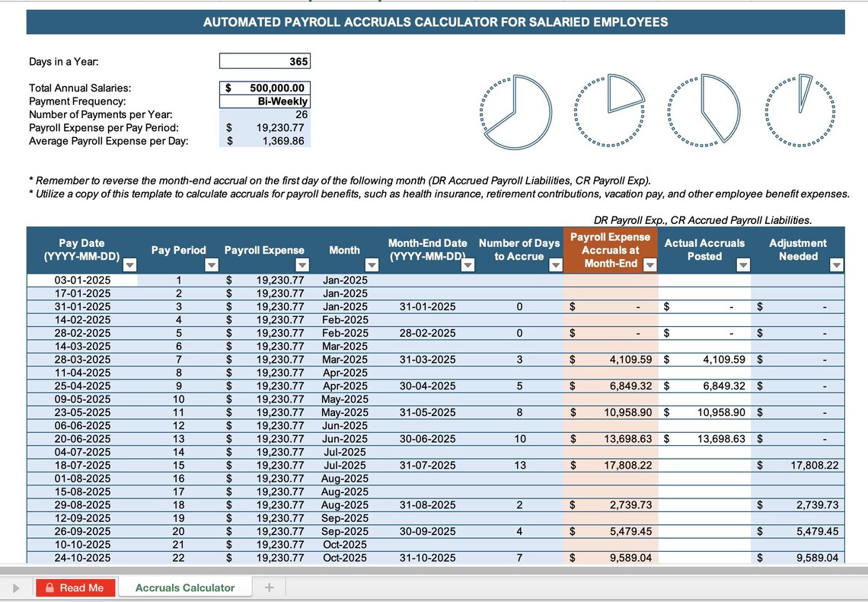This screenshot has height=602, width=868.
Task: Click the sheet tab scroll arrow
Action: click(x=15, y=588)
